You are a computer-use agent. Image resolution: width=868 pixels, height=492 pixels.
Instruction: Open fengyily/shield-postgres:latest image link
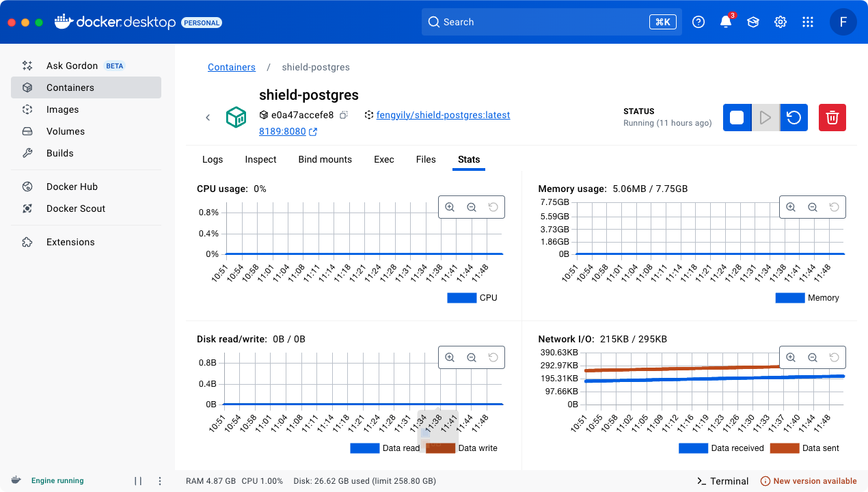coord(443,115)
